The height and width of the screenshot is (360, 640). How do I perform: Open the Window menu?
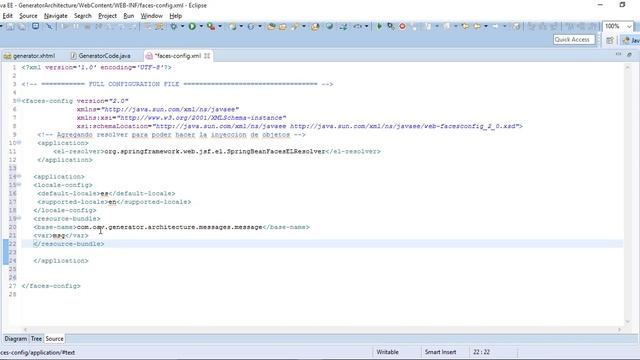coord(151,16)
